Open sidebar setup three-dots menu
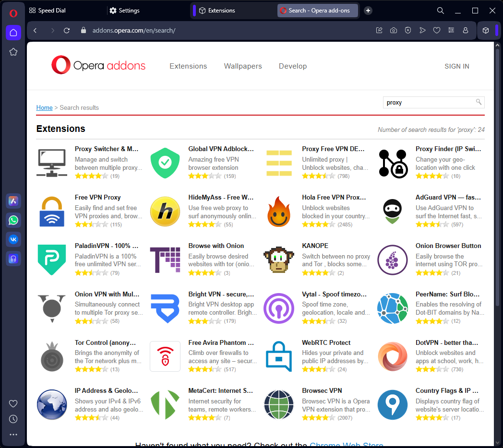The width and height of the screenshot is (503, 448). point(13,435)
